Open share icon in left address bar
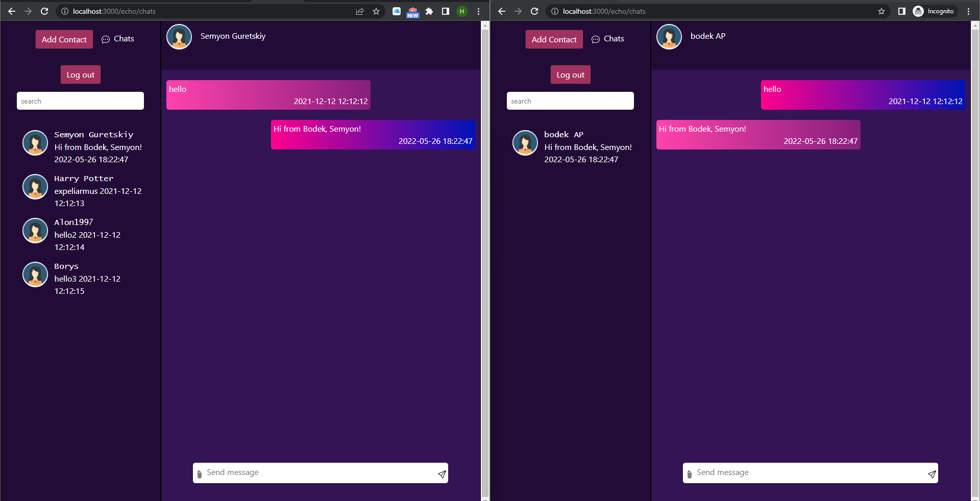 (360, 11)
